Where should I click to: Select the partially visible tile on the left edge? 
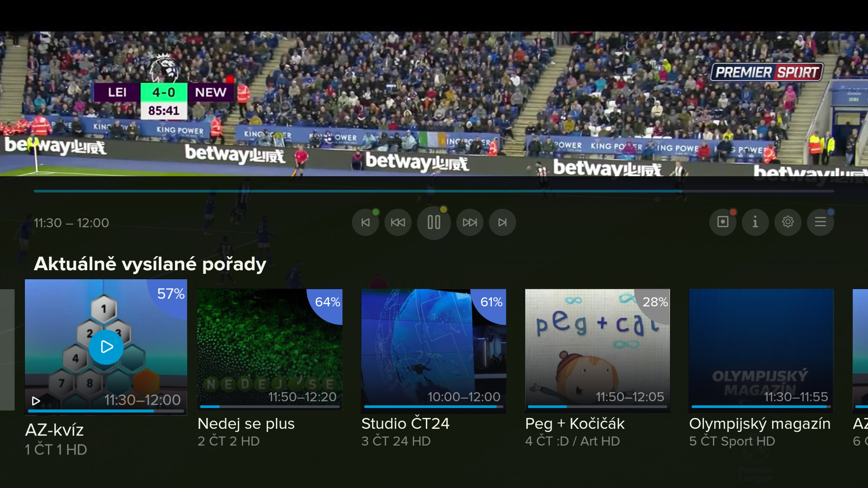[x=7, y=350]
